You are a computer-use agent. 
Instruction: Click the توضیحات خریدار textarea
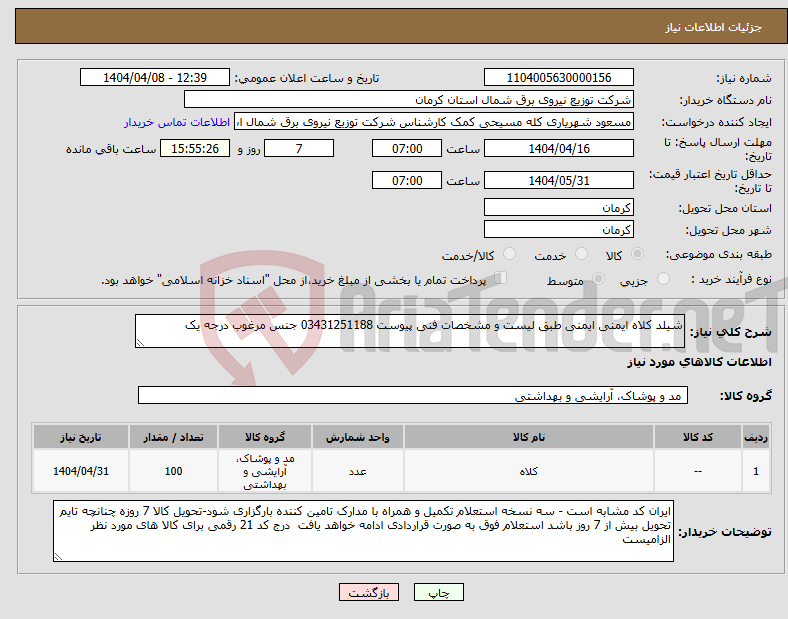coord(363,531)
